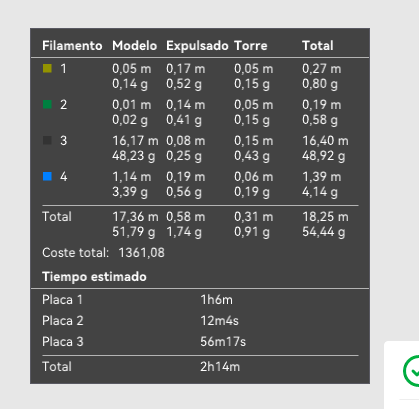Click filament 4 model length 1,14 m

[x=131, y=177]
